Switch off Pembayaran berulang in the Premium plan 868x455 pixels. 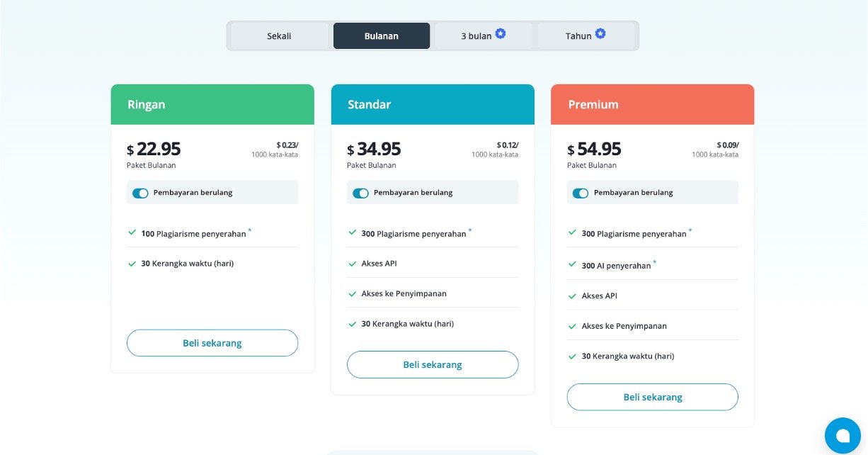pos(581,193)
